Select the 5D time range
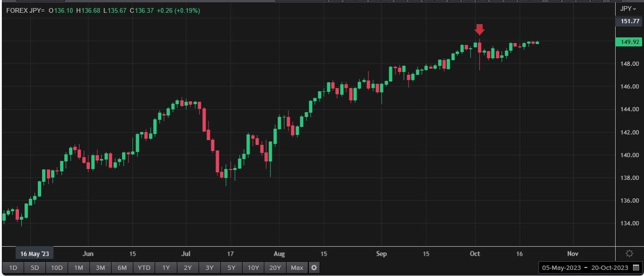Image resolution: width=644 pixels, height=276 pixels. click(35, 268)
